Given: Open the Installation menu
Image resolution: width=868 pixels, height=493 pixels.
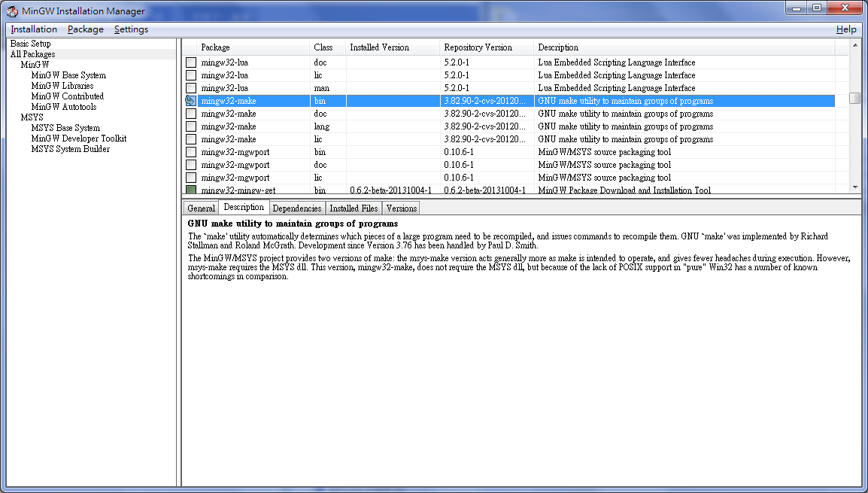Looking at the screenshot, I should click(34, 29).
